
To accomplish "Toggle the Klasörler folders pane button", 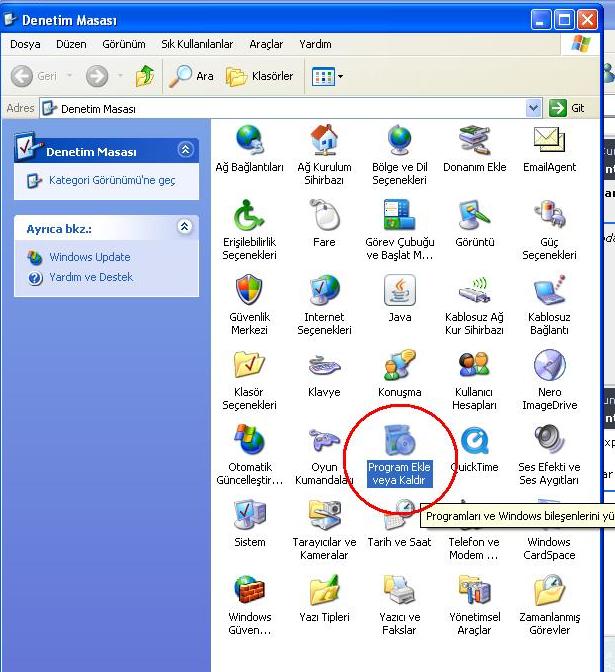I will 260,76.
